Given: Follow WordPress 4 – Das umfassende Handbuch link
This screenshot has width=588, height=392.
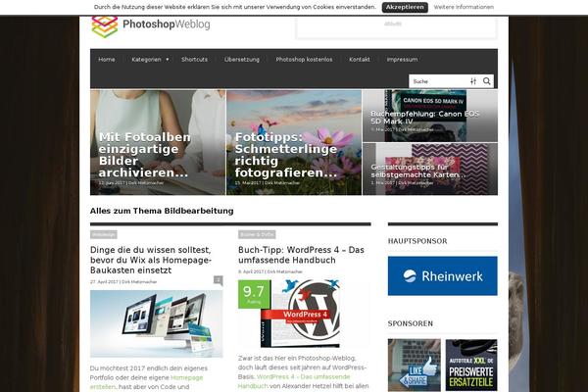Looking at the screenshot, I should pyautogui.click(x=294, y=381).
